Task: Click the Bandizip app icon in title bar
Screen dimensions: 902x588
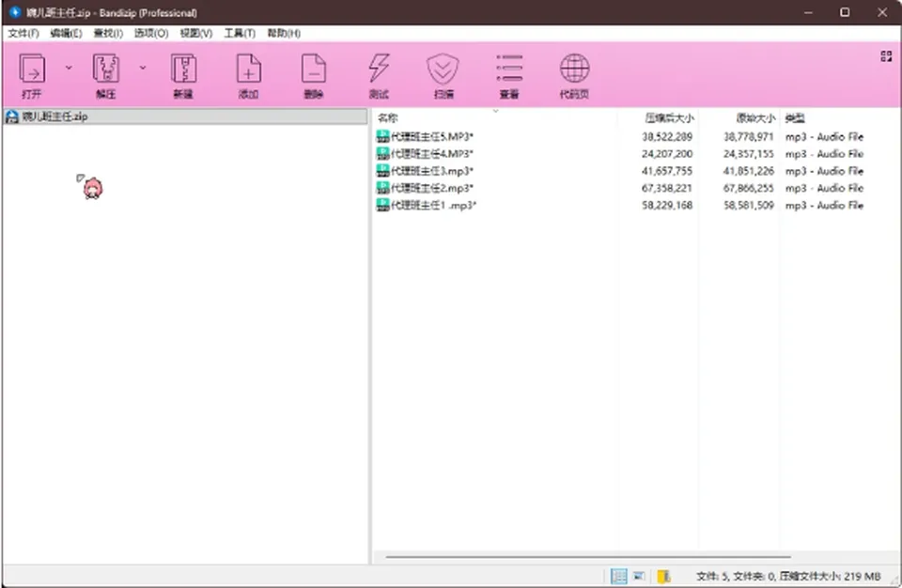Action: click(x=15, y=12)
